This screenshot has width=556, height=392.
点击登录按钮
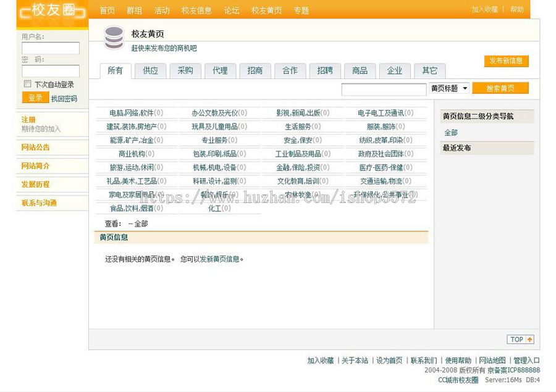35,97
